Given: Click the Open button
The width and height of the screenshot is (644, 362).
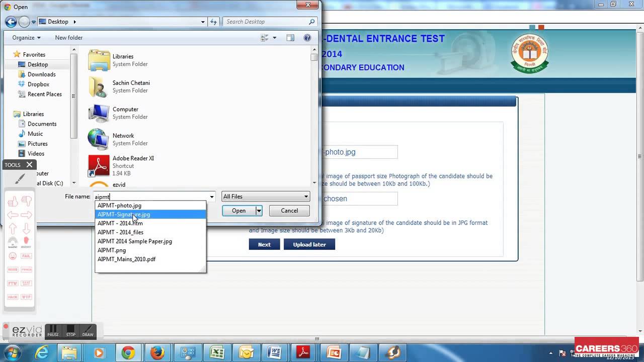Looking at the screenshot, I should 239,211.
